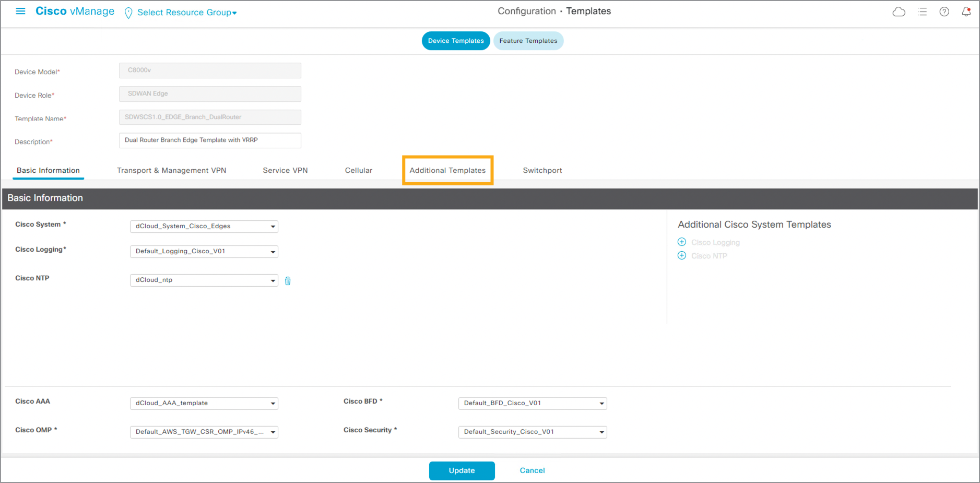Click the cloud status icon

click(899, 11)
